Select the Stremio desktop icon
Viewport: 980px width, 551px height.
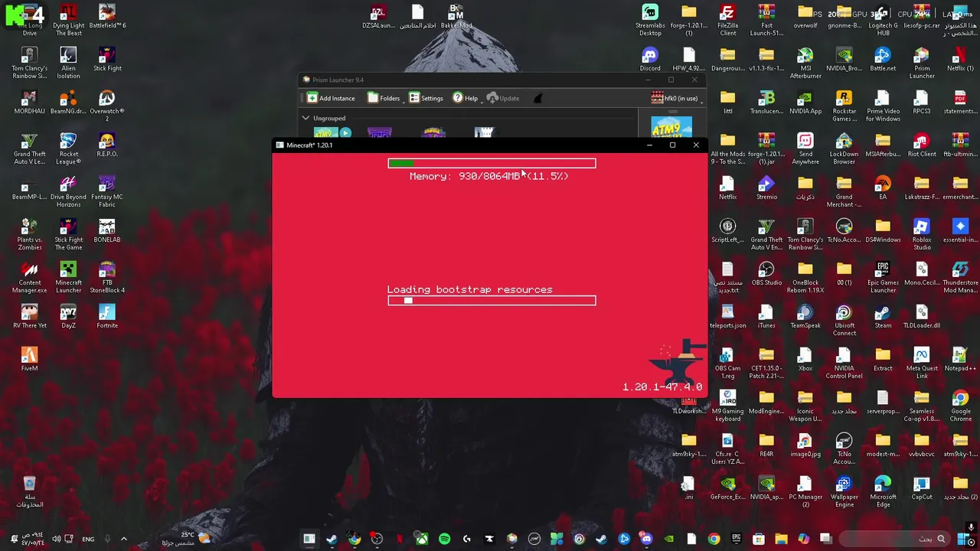[766, 188]
